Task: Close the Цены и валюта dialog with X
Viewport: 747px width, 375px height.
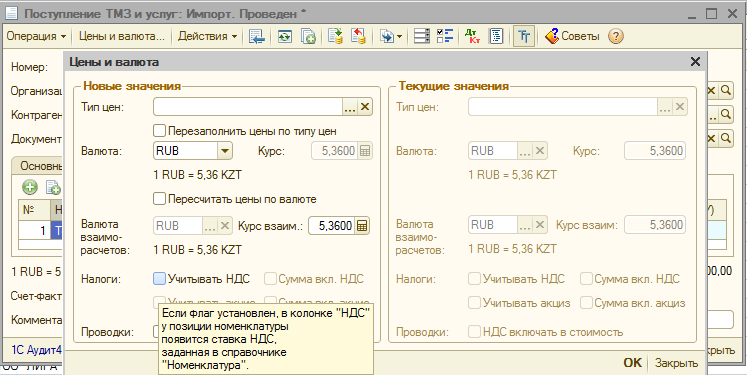Action: click(x=695, y=61)
